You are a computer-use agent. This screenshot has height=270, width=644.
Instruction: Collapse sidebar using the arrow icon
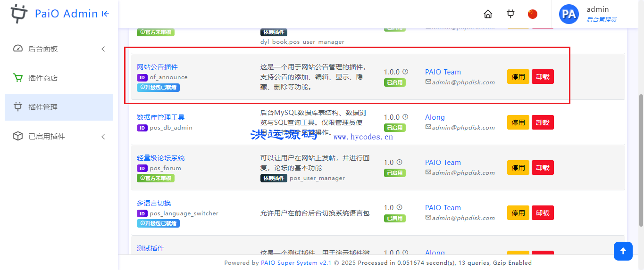[x=106, y=14]
